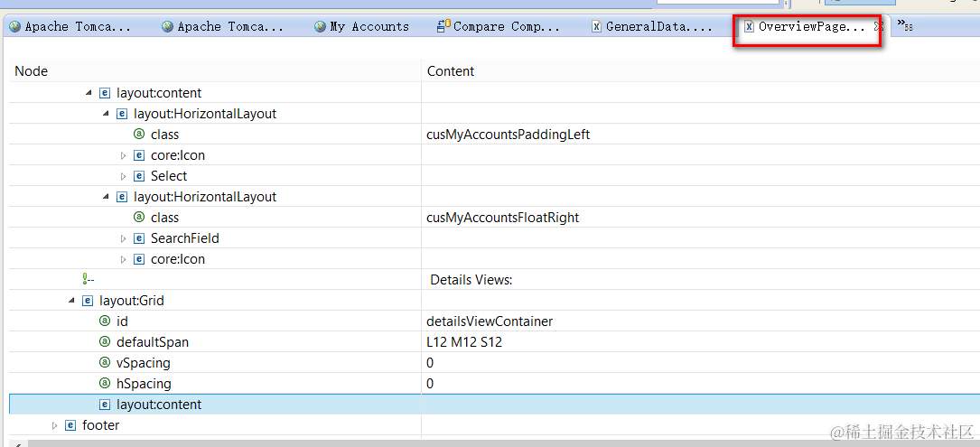This screenshot has height=447, width=980.
Task: Click the globe icon on My Accounts tab
Action: 320,26
